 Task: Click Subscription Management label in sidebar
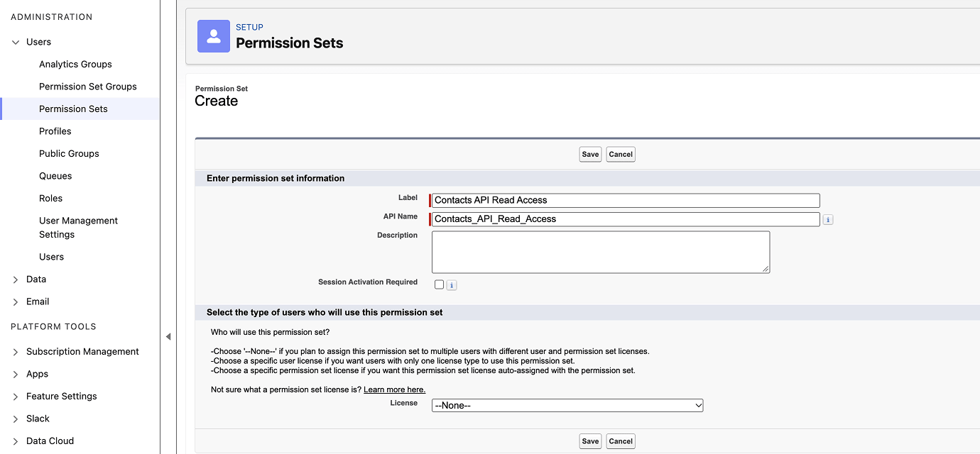click(82, 352)
